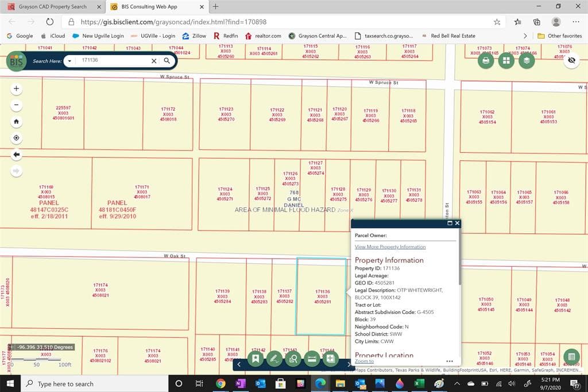Expand more bookmarks chevron

pos(525,36)
